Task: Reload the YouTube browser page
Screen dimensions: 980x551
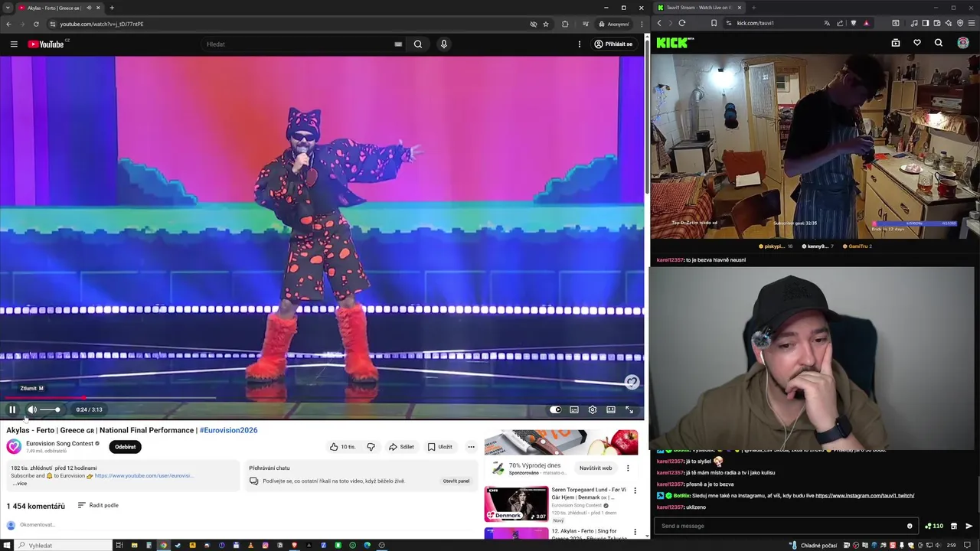Action: (x=36, y=24)
